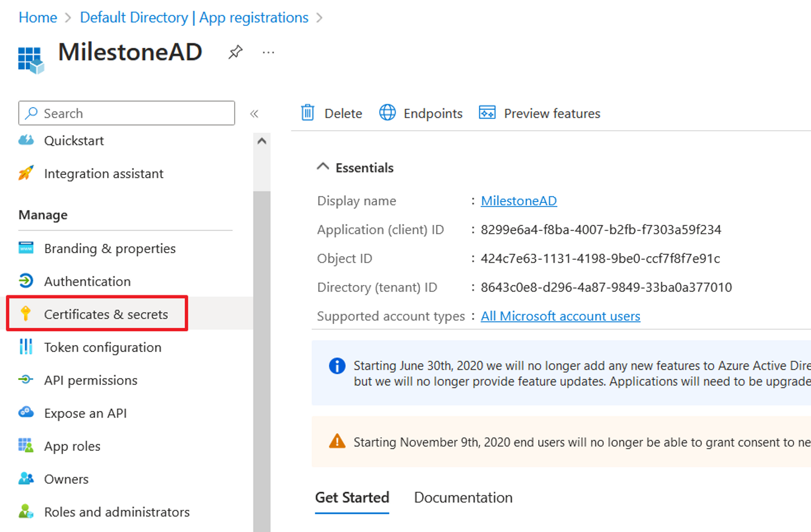The width and height of the screenshot is (811, 532).
Task: Collapse the left navigation pane
Action: [x=254, y=113]
